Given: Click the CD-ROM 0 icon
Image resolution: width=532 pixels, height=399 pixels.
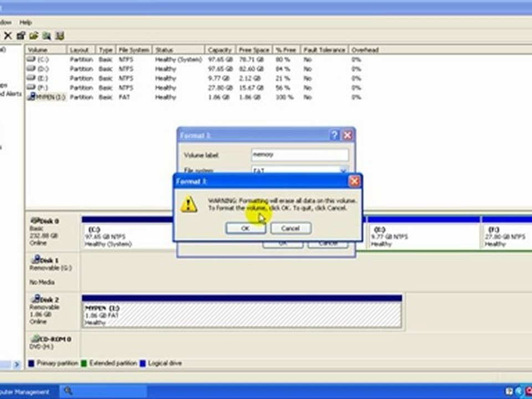Looking at the screenshot, I should [x=35, y=338].
